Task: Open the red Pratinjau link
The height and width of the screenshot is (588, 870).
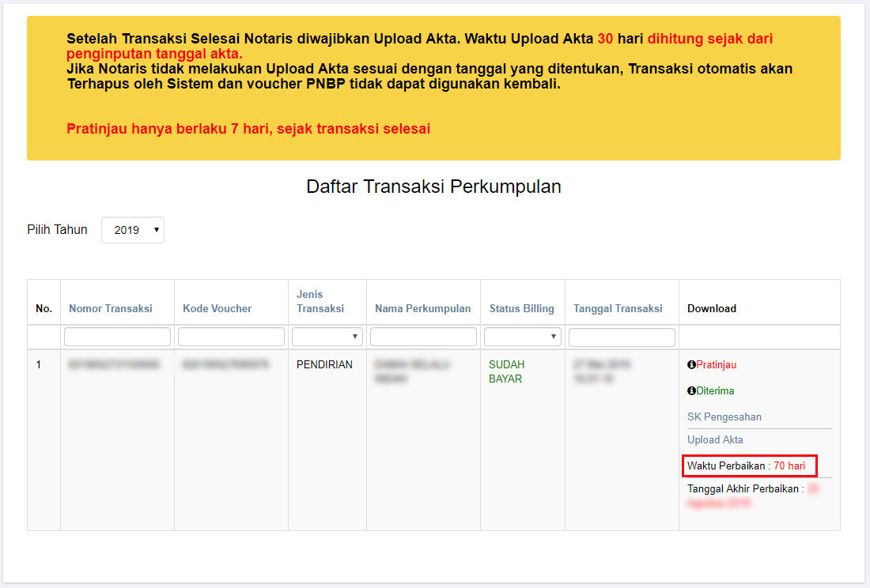Action: (x=716, y=365)
